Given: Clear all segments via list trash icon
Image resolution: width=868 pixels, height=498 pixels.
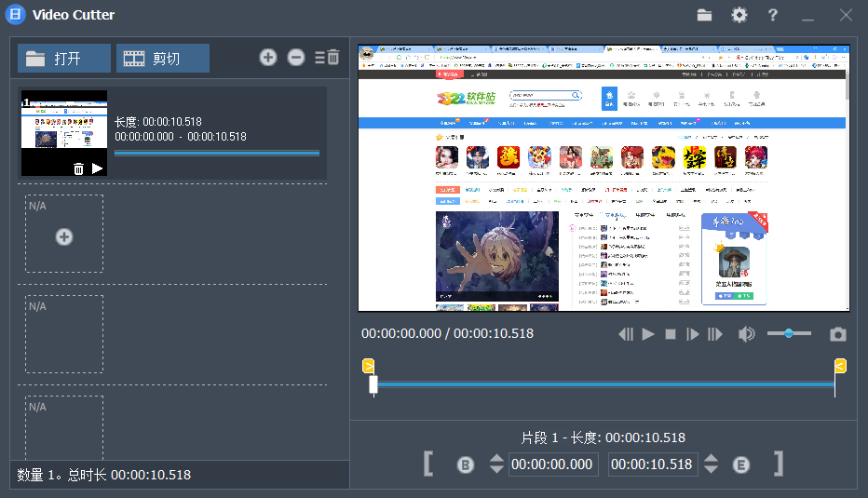Looking at the screenshot, I should point(327,57).
